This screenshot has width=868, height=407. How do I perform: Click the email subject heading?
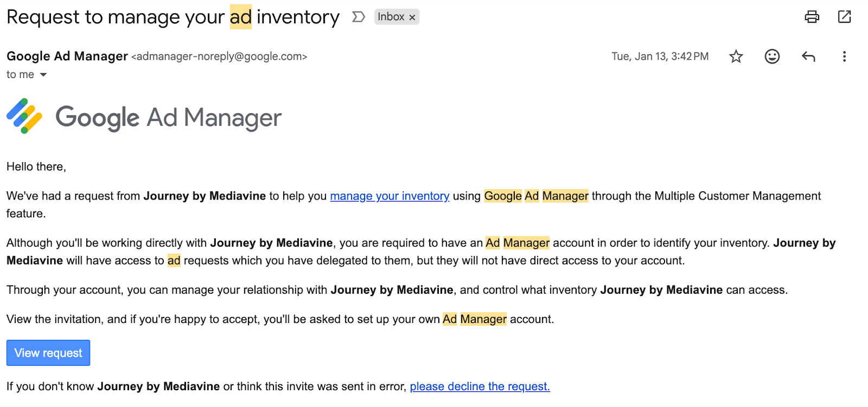click(173, 17)
